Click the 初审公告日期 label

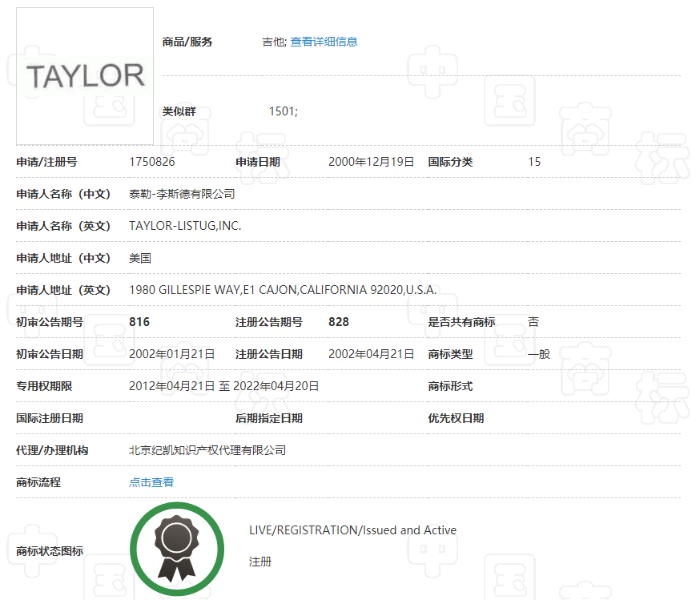(50, 354)
